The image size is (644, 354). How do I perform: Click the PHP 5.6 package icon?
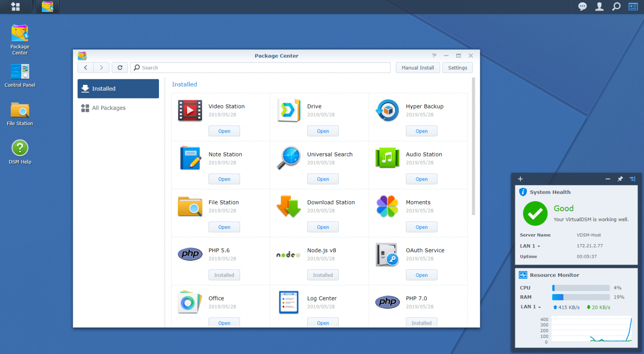click(x=190, y=254)
